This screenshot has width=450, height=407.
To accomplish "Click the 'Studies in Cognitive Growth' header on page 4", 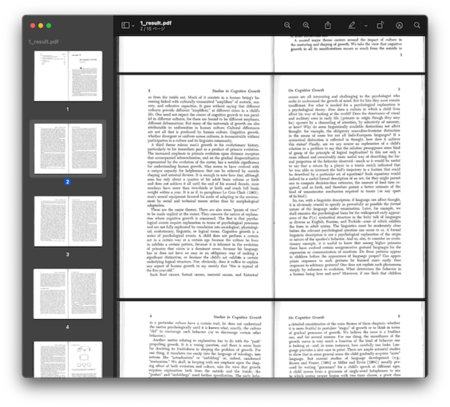I will pos(237,317).
